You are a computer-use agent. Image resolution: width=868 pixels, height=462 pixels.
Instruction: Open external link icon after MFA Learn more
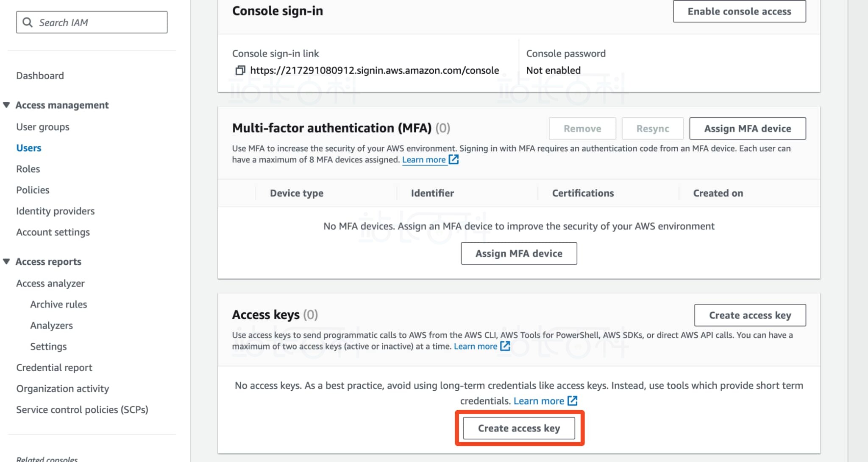pos(453,160)
